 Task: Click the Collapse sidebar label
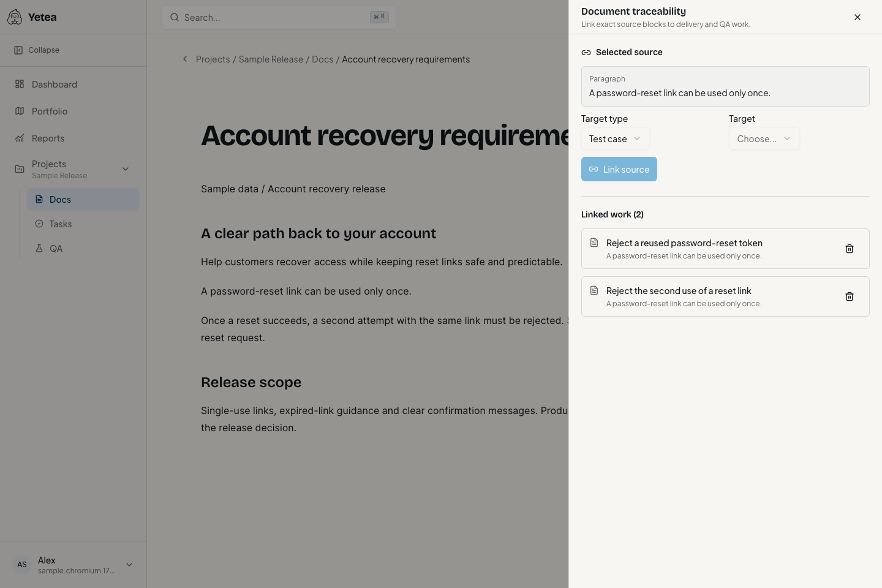click(43, 50)
